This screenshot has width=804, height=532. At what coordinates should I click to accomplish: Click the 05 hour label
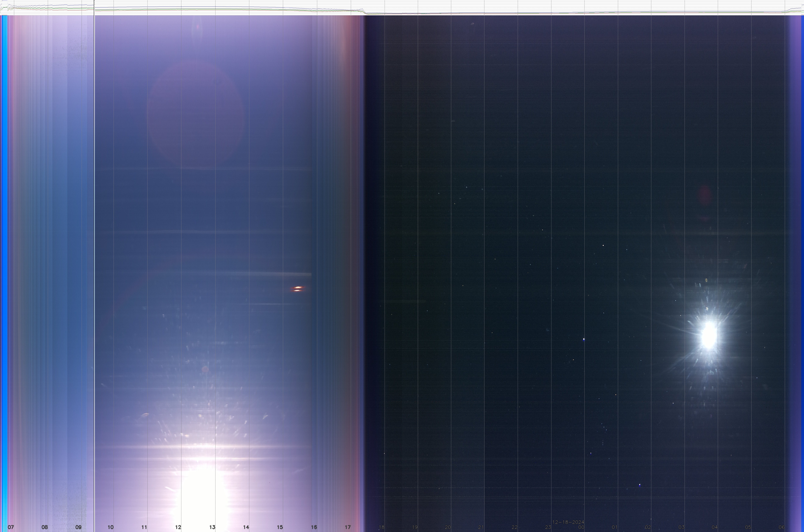(x=748, y=527)
